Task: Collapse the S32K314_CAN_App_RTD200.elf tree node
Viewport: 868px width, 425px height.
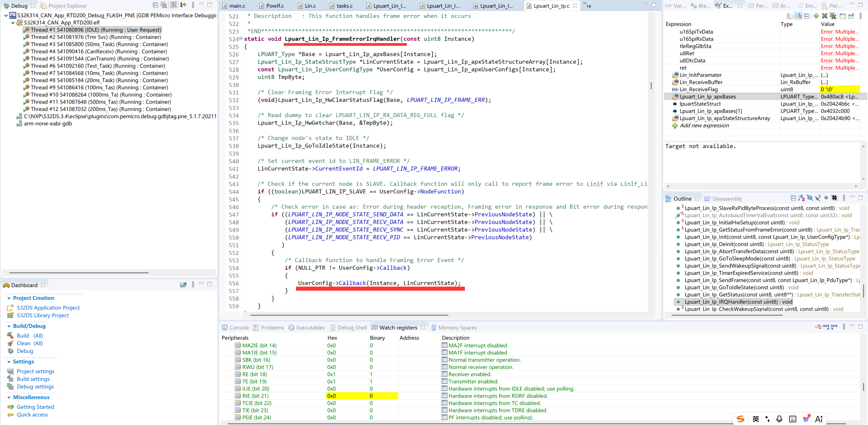Action: (13, 23)
